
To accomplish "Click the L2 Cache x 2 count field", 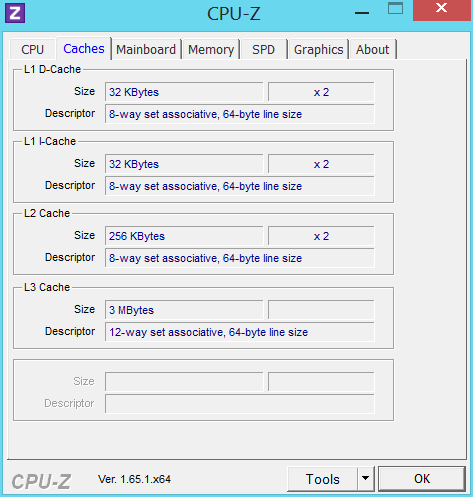I will pos(321,236).
